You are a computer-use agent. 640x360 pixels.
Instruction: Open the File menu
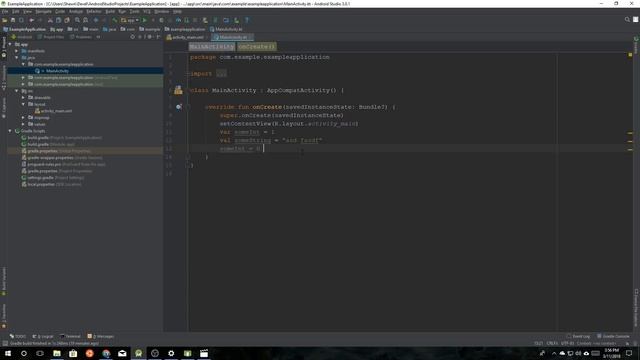(x=5, y=11)
